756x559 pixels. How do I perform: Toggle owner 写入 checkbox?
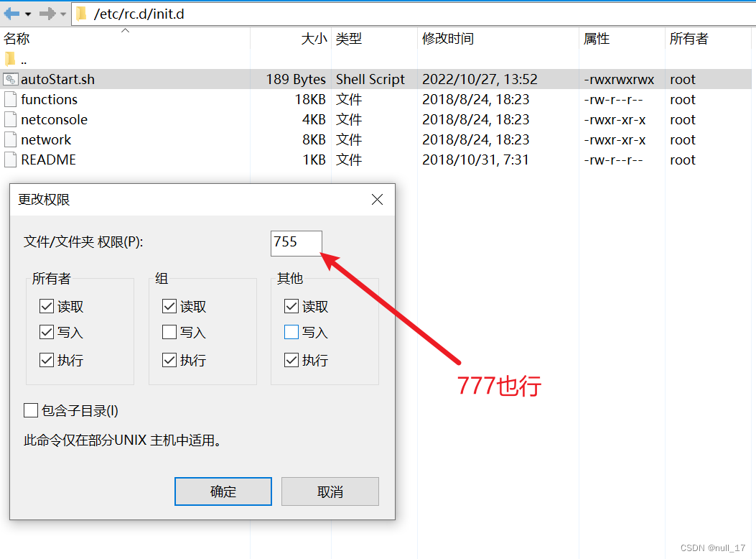(47, 332)
